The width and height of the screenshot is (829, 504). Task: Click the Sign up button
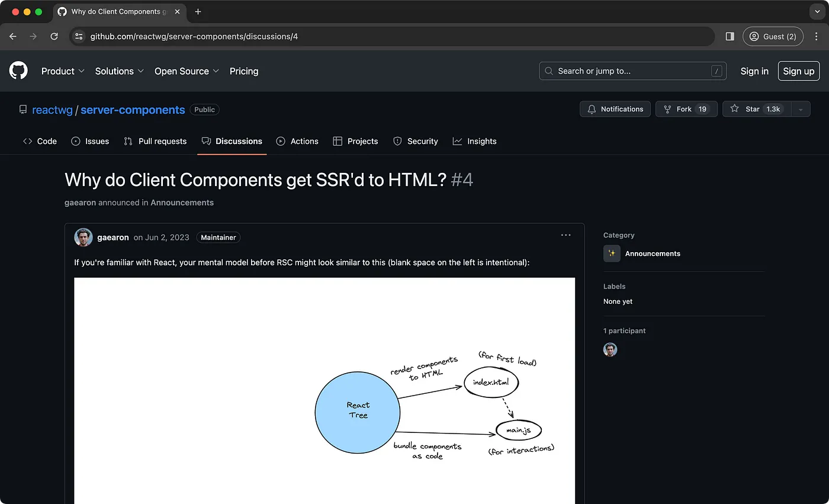click(x=798, y=70)
